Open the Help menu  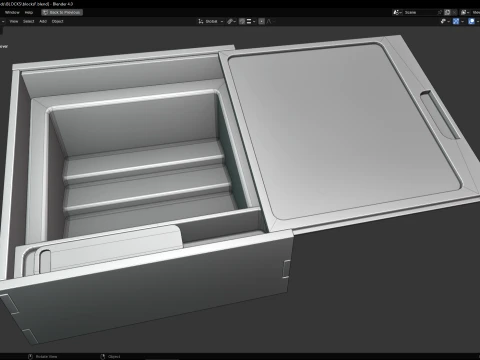tap(29, 12)
